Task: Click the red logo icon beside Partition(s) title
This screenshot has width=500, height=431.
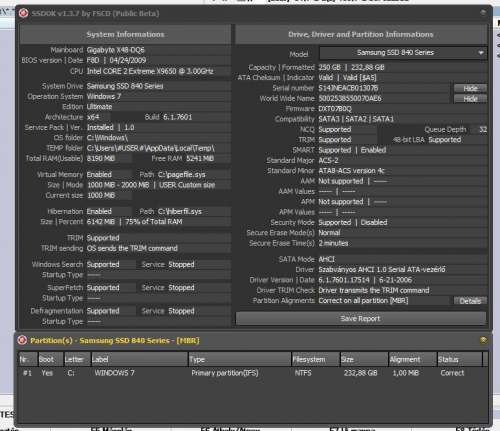Action: tap(22, 340)
